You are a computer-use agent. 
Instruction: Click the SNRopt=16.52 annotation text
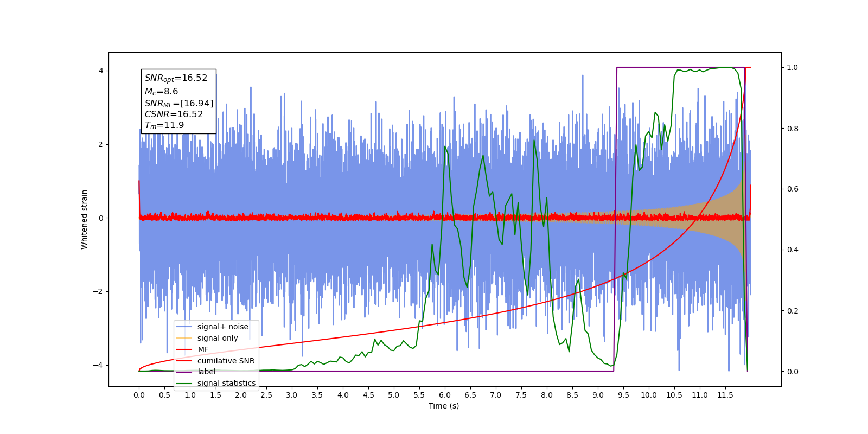click(x=176, y=78)
